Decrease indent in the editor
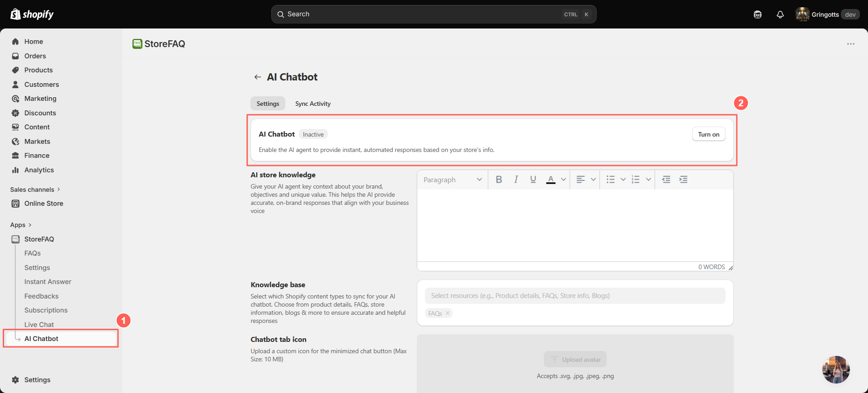Screen dimensions: 868x393 (x=666, y=180)
